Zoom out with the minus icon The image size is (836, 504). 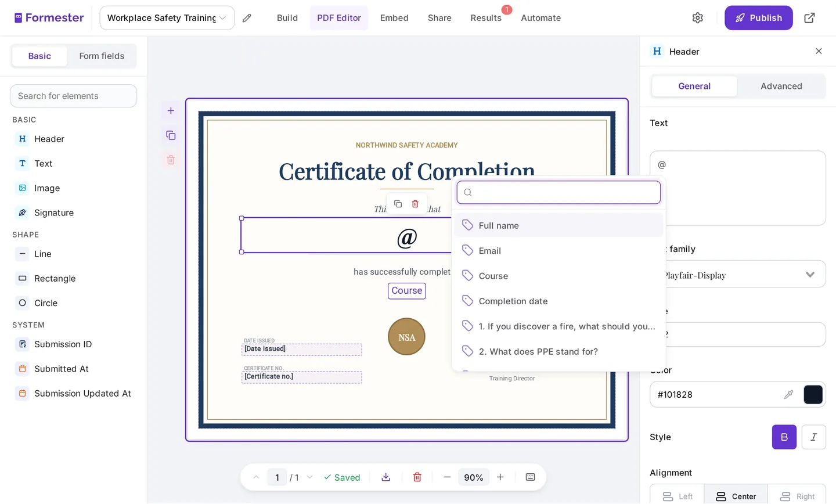pyautogui.click(x=447, y=477)
